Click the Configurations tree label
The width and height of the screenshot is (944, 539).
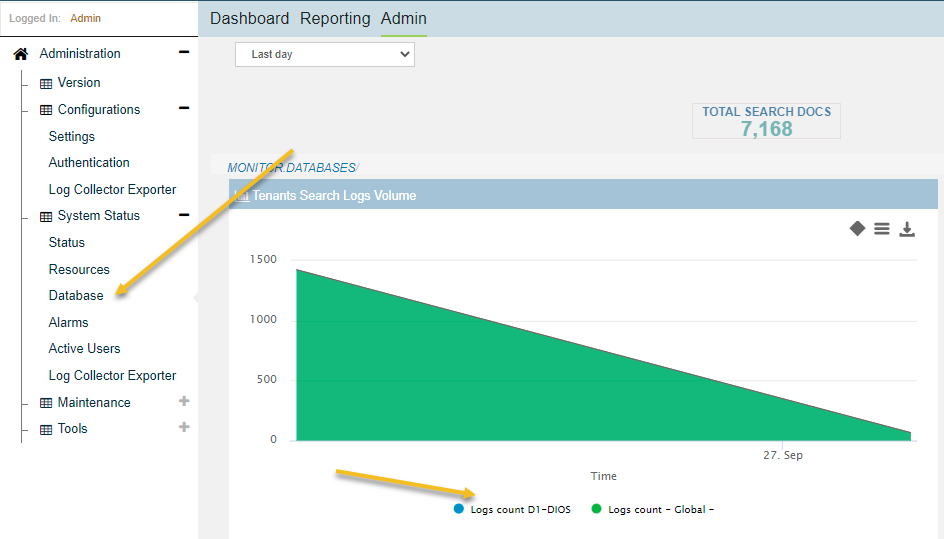click(x=99, y=110)
